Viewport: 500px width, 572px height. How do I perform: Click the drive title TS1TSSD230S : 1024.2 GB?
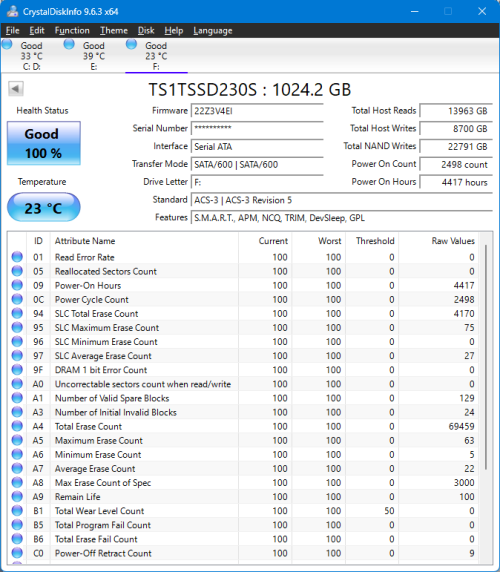coord(250,89)
